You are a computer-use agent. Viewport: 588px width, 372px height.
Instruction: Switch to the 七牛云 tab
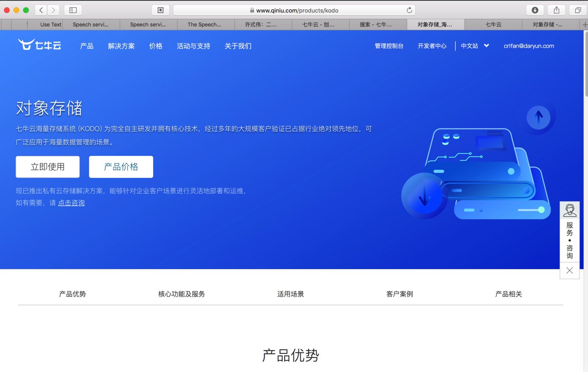coord(493,24)
